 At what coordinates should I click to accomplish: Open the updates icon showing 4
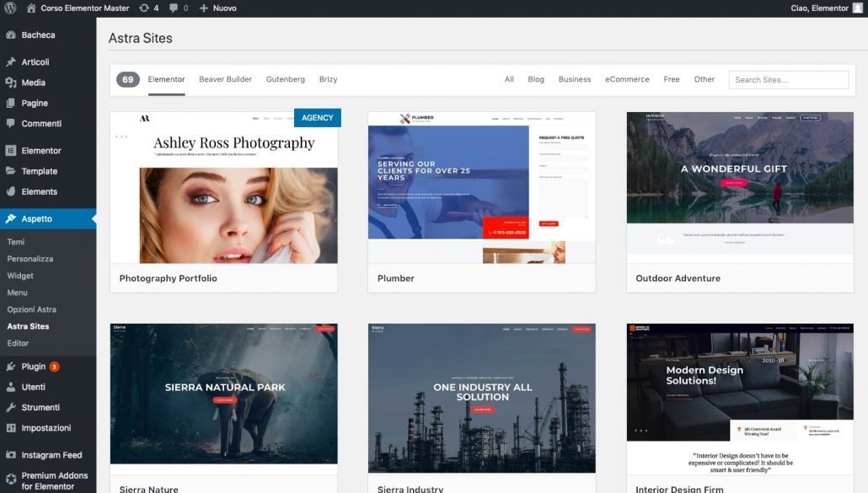[x=144, y=8]
